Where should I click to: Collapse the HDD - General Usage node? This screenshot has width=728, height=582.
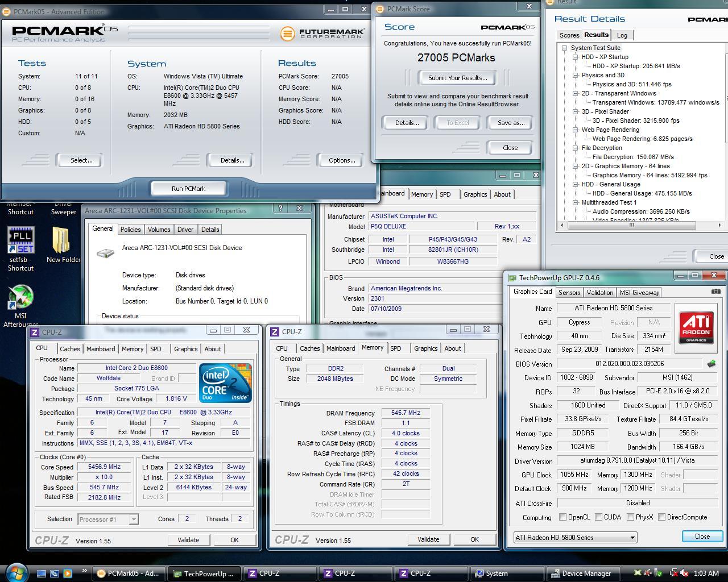(576, 184)
